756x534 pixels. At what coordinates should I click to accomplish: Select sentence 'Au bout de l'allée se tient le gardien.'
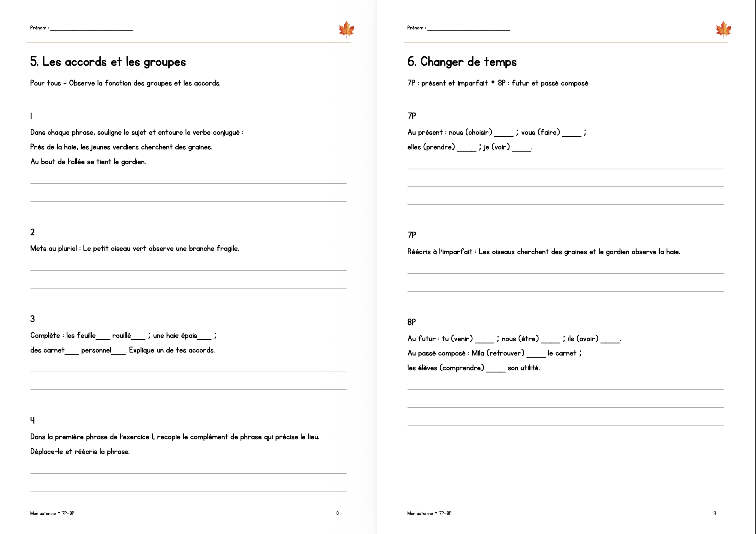pos(88,162)
